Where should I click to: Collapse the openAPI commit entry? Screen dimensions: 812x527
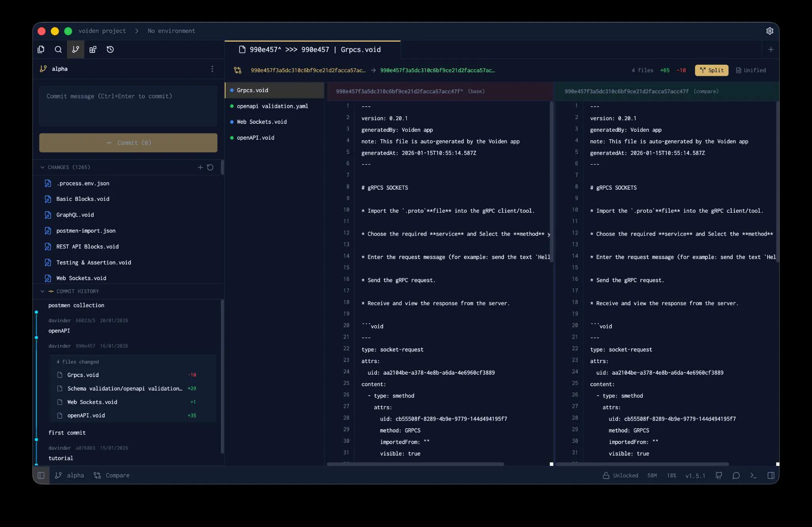click(x=59, y=331)
